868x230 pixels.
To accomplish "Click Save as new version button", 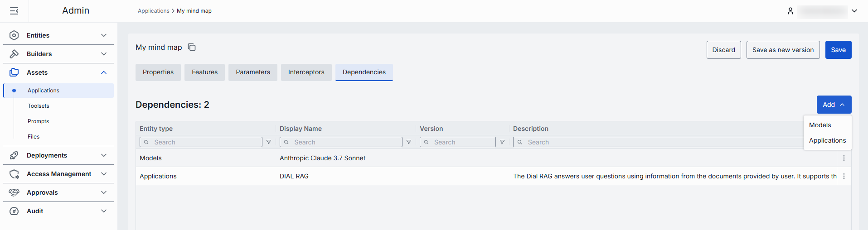I will click(783, 50).
